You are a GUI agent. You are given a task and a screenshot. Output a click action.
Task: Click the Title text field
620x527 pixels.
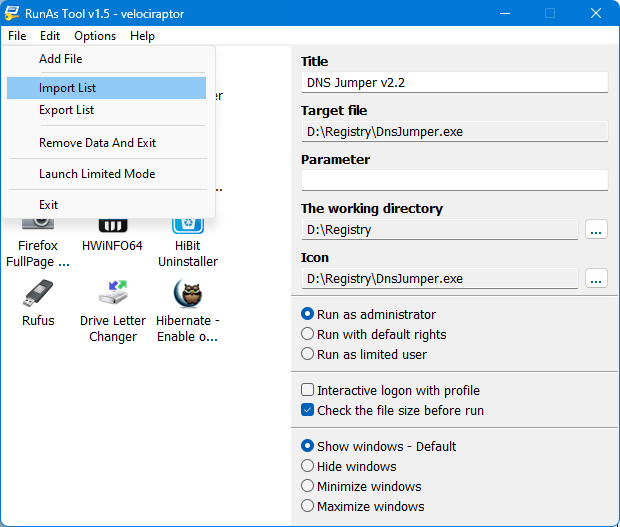click(454, 82)
